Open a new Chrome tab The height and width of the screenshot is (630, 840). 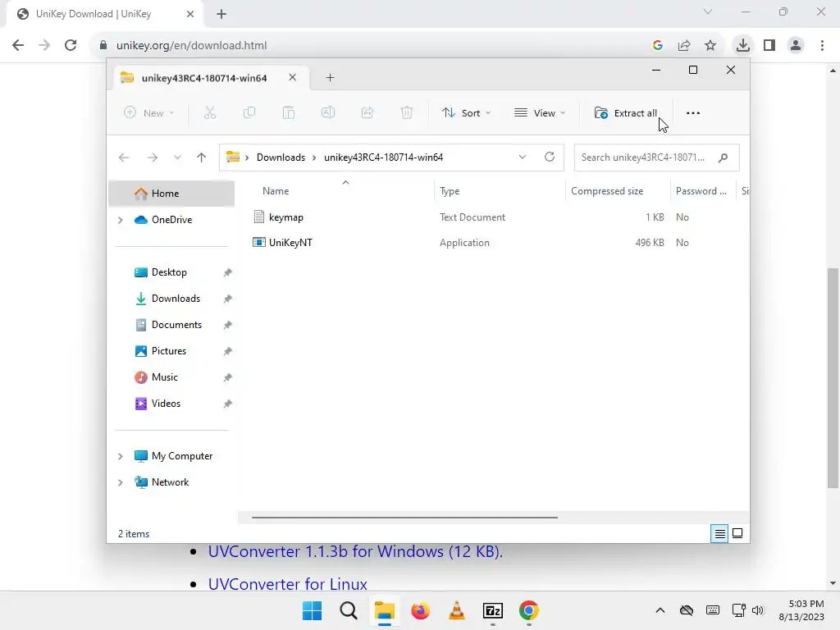(x=221, y=15)
